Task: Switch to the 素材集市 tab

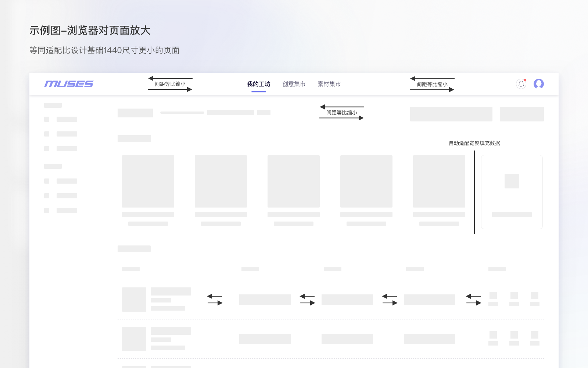Action: click(329, 84)
